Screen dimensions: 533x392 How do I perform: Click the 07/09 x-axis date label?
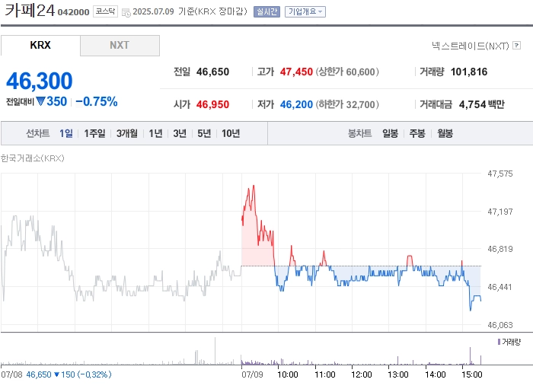(252, 374)
